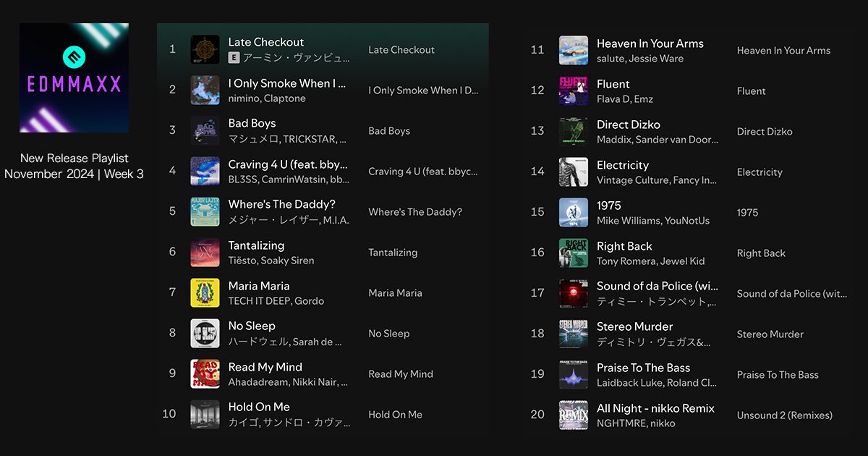This screenshot has height=456, width=868.
Task: Click artist line Flava D, Emz
Action: click(x=625, y=99)
